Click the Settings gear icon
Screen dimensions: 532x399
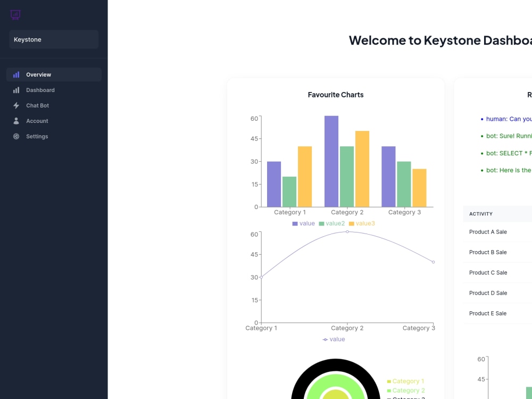click(16, 136)
